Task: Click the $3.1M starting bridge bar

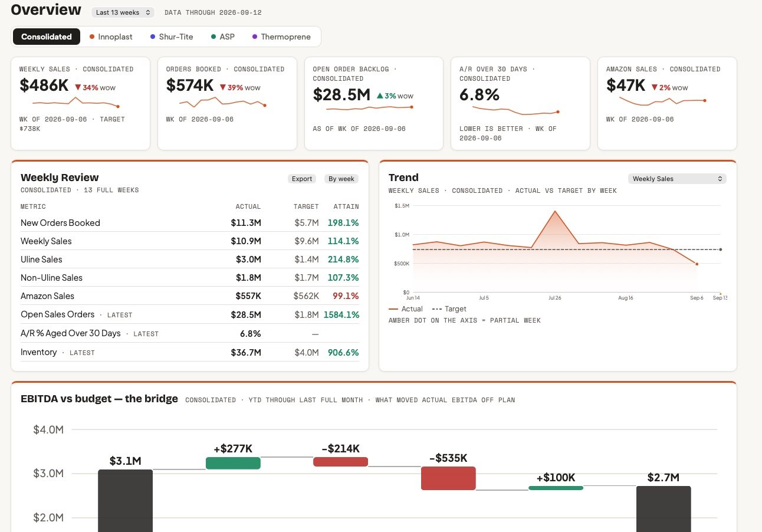Action: [125, 500]
